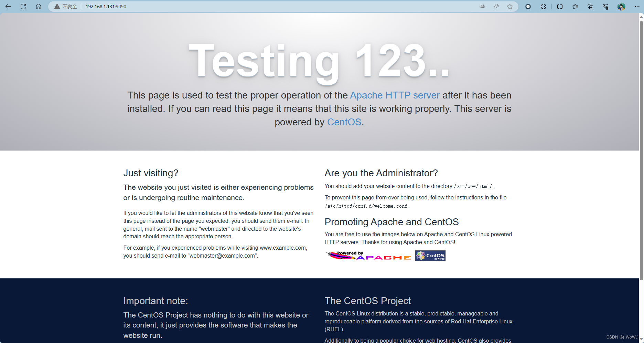Screen dimensions: 644x343
Task: Click the line containing webmaster@example.com
Action: [x=191, y=256]
